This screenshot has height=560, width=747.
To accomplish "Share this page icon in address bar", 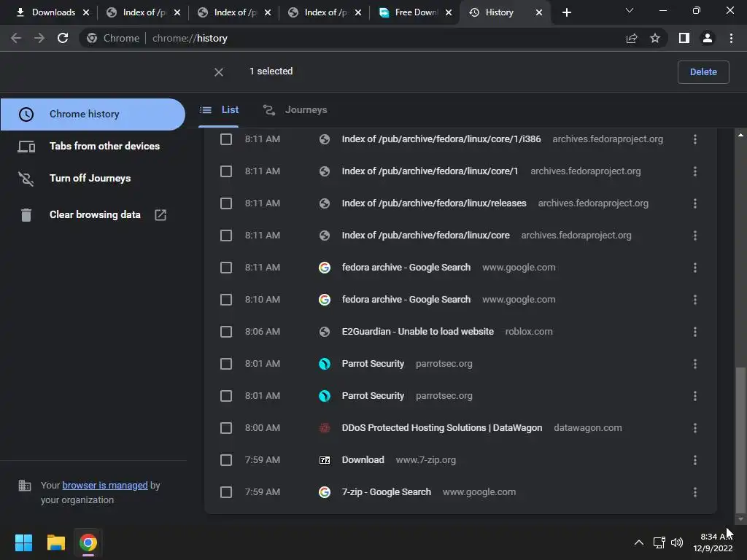I will [x=632, y=38].
